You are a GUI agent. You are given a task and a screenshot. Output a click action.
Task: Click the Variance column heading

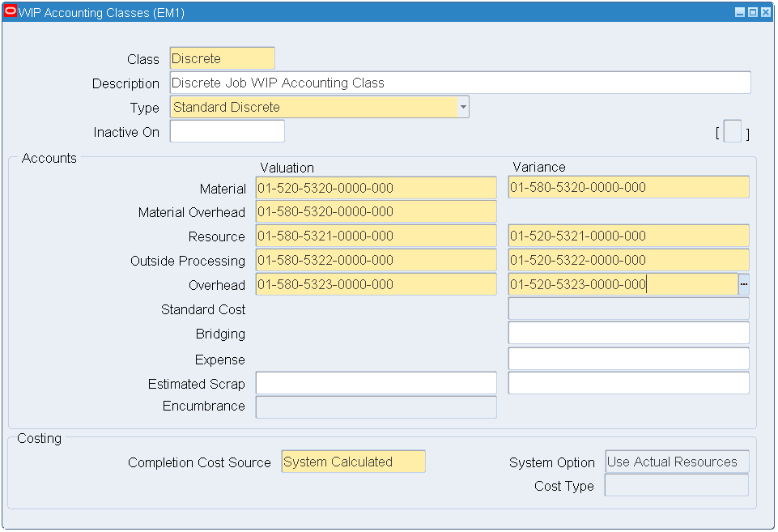[539, 168]
